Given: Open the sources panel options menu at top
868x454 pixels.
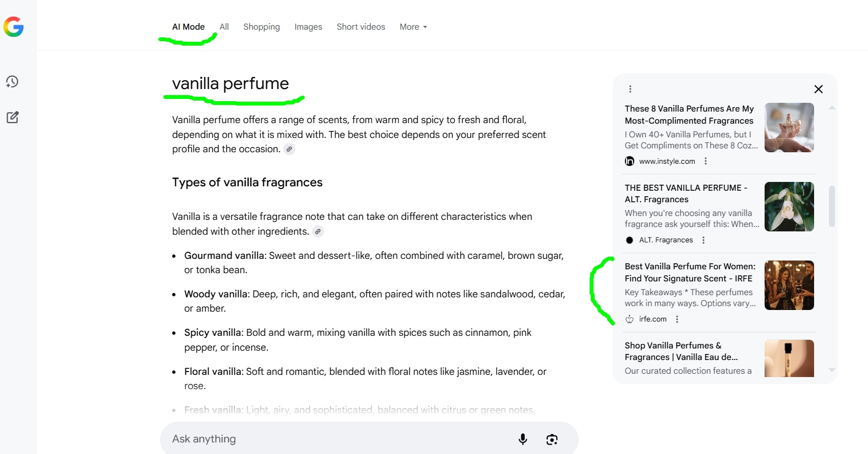Looking at the screenshot, I should click(x=630, y=89).
